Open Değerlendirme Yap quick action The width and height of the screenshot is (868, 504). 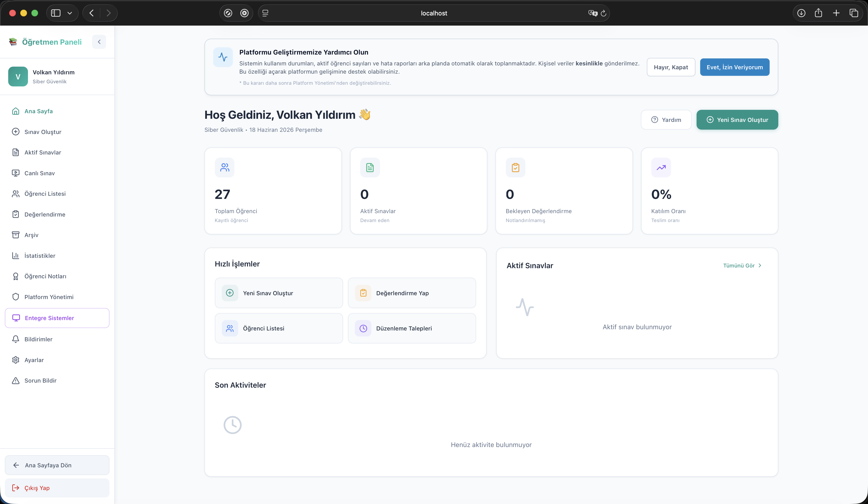pyautogui.click(x=412, y=293)
